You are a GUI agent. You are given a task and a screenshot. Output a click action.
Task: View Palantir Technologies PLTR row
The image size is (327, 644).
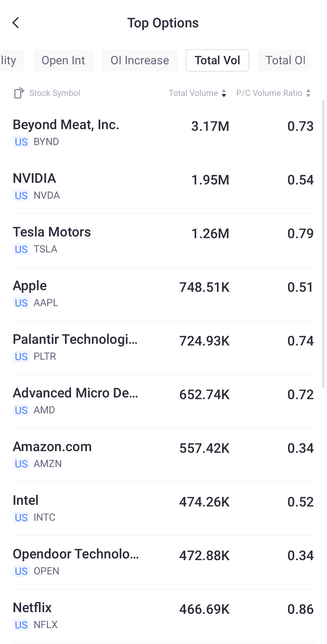163,347
